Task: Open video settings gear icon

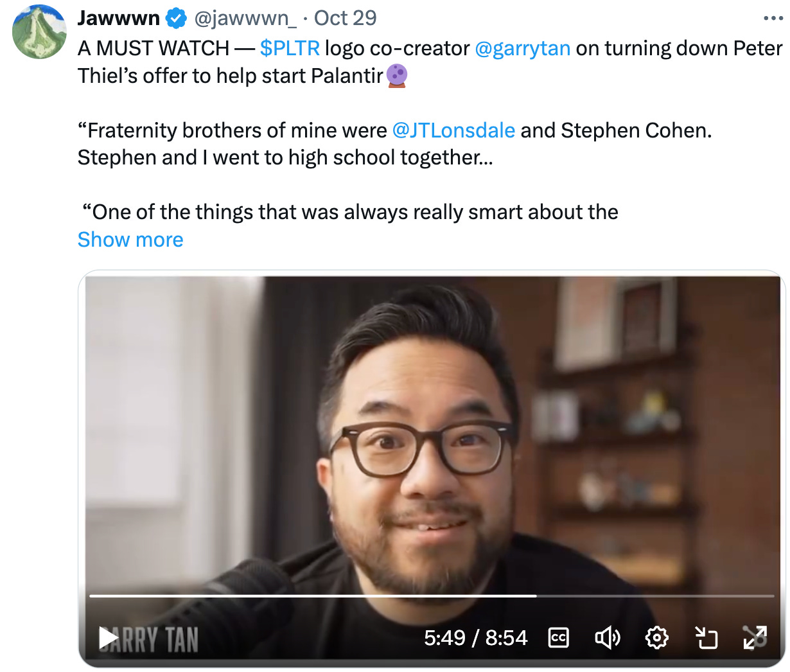Action: pos(656,638)
